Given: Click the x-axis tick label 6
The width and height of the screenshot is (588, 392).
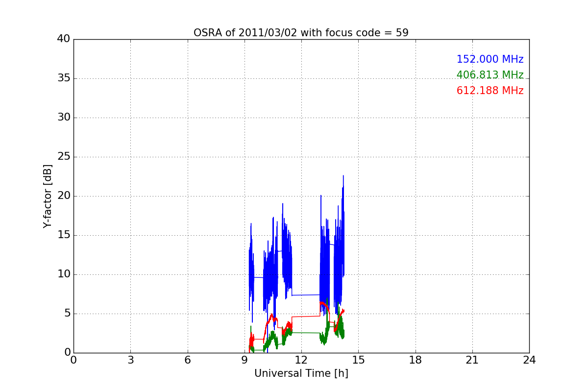Looking at the screenshot, I should tap(188, 360).
